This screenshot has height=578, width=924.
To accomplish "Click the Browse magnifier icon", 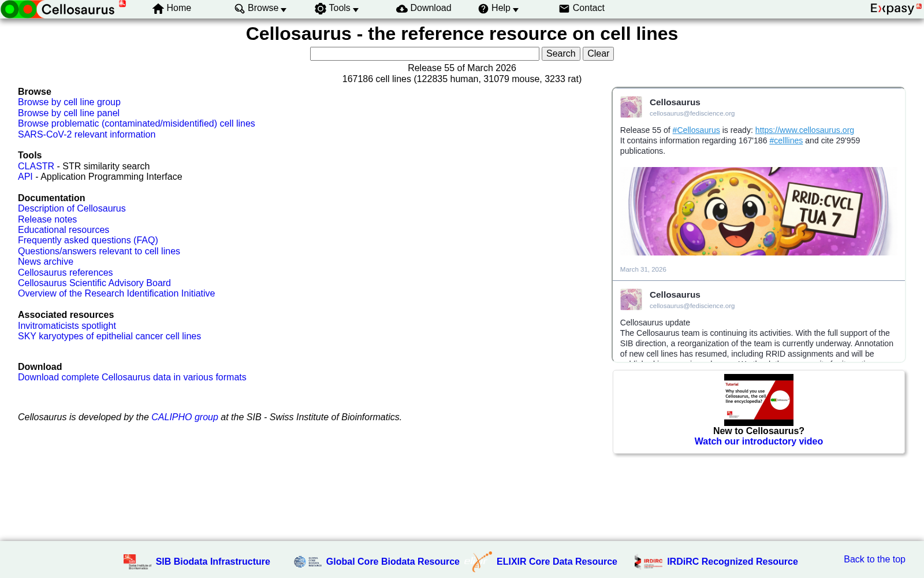I will [x=240, y=9].
